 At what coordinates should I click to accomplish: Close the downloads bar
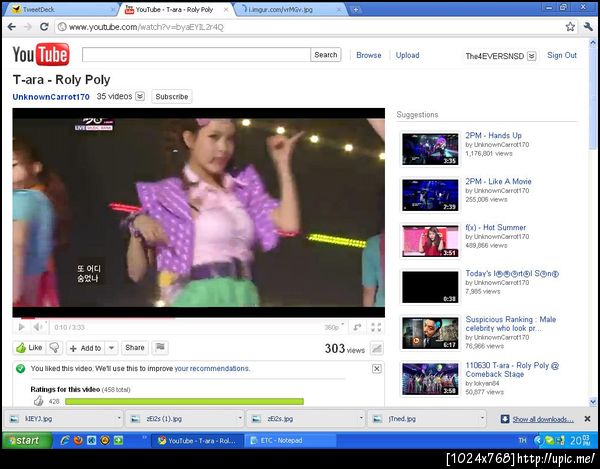click(587, 419)
